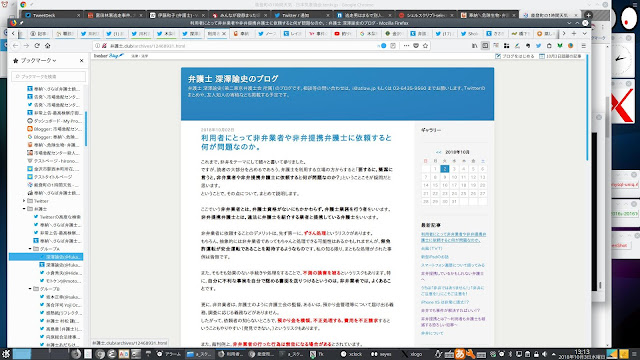Bookmark this page with star icon

pos(425,46)
